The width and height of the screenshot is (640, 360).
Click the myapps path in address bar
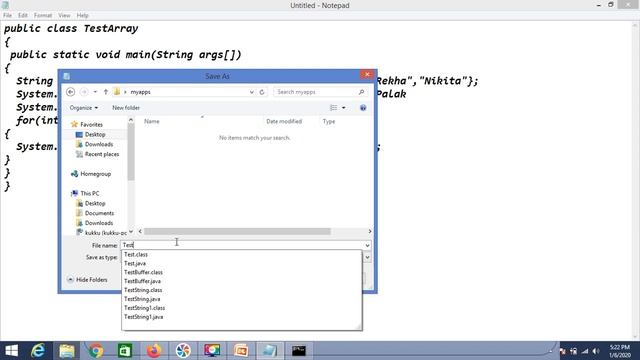tap(140, 92)
